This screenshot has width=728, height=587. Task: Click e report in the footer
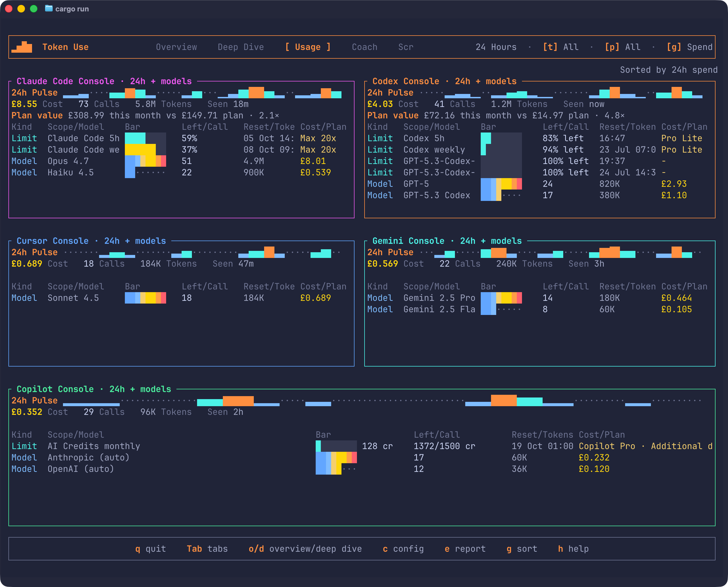tap(465, 548)
